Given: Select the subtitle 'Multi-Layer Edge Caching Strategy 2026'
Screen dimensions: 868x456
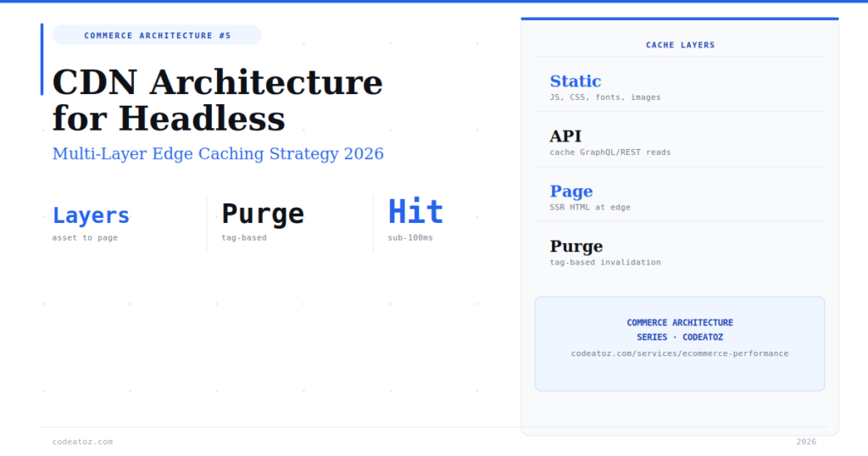Looking at the screenshot, I should [218, 153].
